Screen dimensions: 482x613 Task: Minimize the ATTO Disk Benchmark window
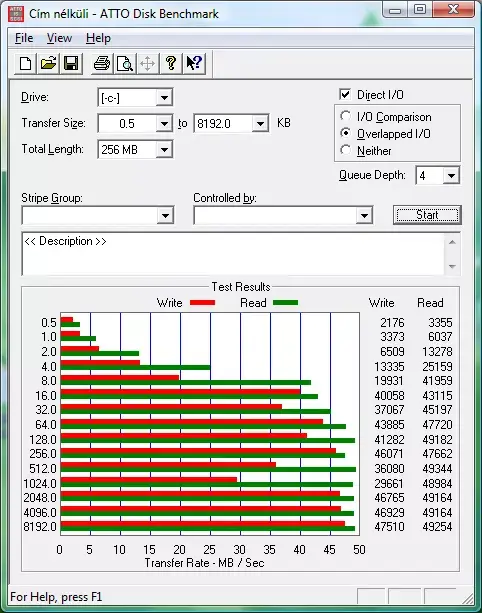coord(395,10)
